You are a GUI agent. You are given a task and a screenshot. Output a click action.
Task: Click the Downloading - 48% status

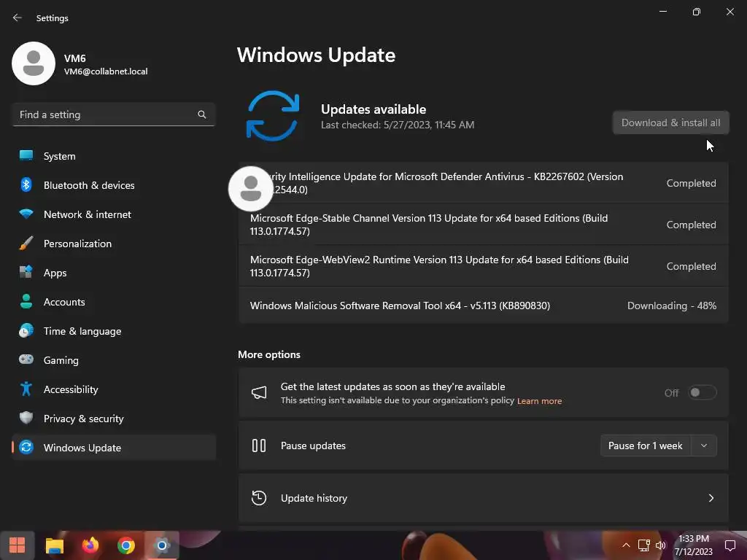[672, 306]
